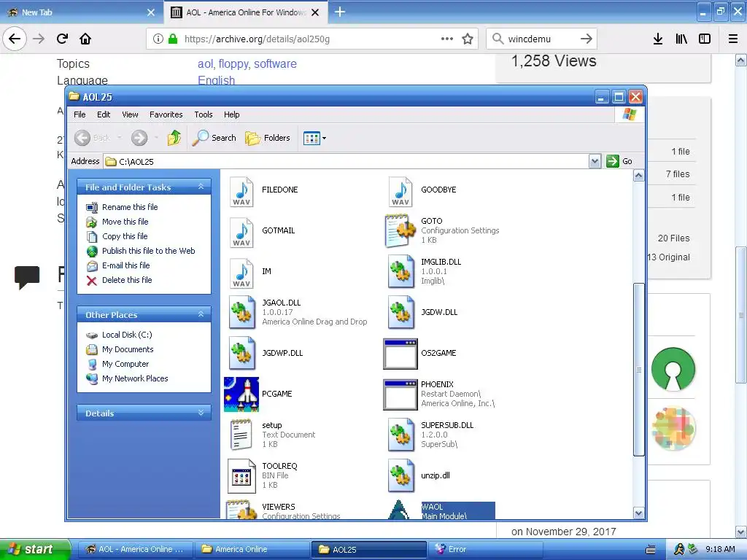Open the Firefox hamburger menu

[733, 39]
